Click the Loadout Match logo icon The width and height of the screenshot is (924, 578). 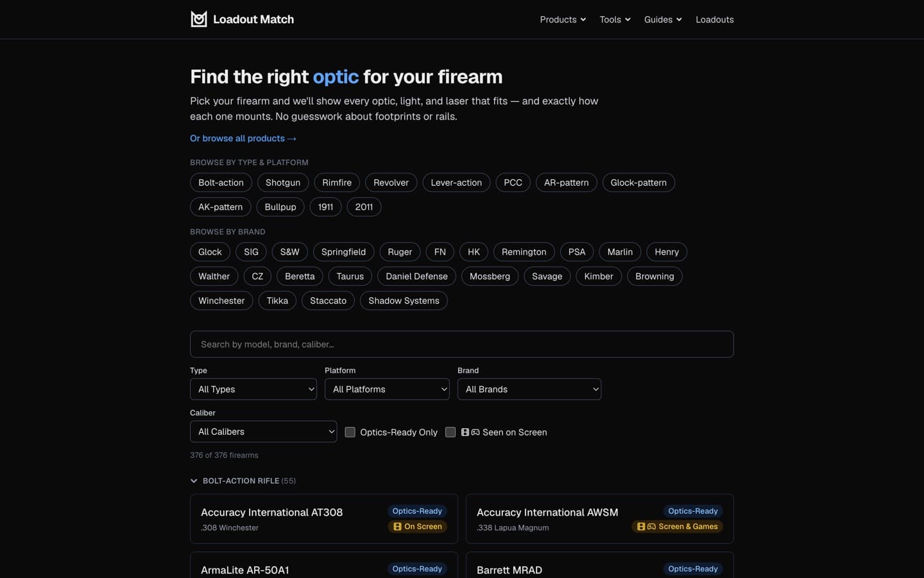click(199, 19)
